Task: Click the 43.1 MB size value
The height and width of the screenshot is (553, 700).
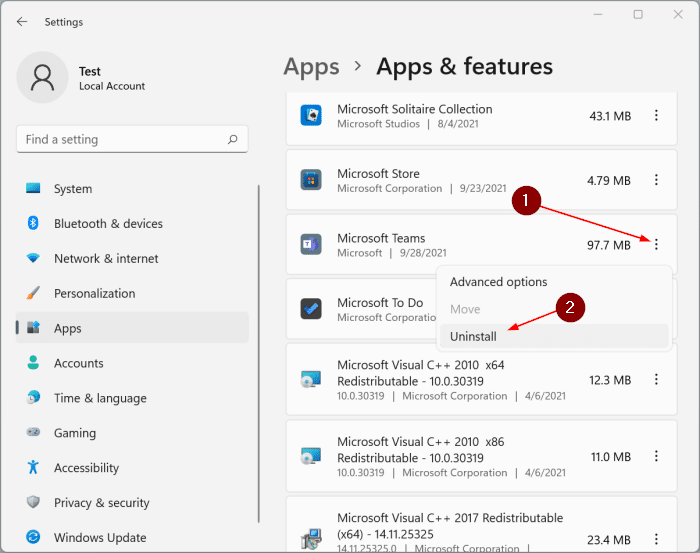Action: point(610,116)
